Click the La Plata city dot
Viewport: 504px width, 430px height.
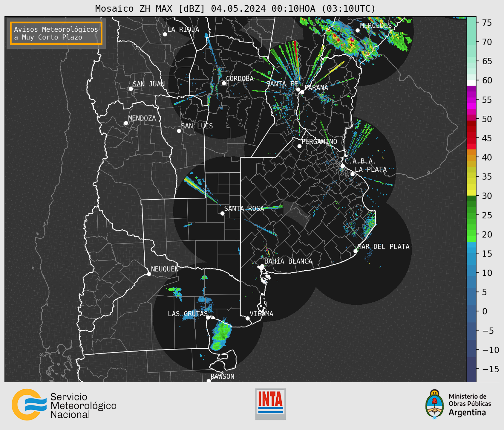click(353, 174)
